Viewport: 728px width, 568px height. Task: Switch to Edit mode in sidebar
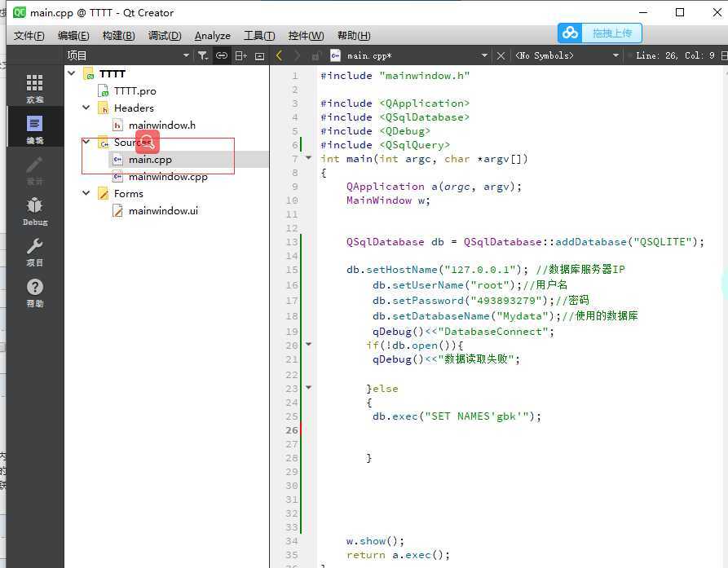[35, 129]
